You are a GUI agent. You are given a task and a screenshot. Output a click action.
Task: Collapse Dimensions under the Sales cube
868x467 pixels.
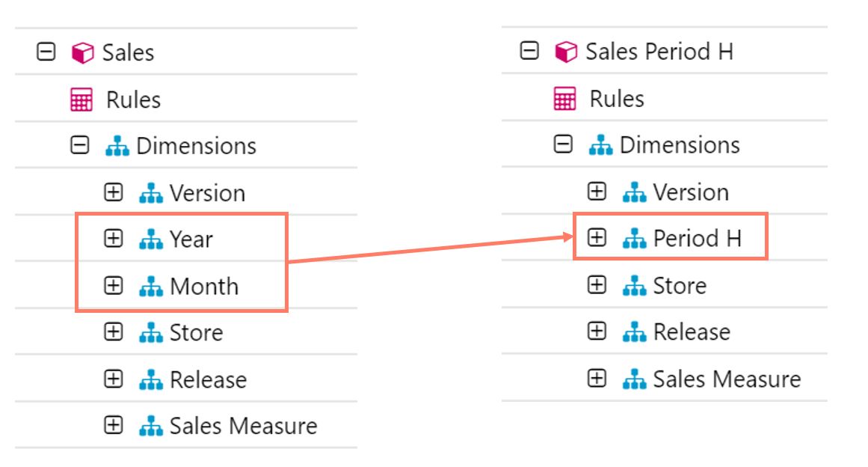79,145
